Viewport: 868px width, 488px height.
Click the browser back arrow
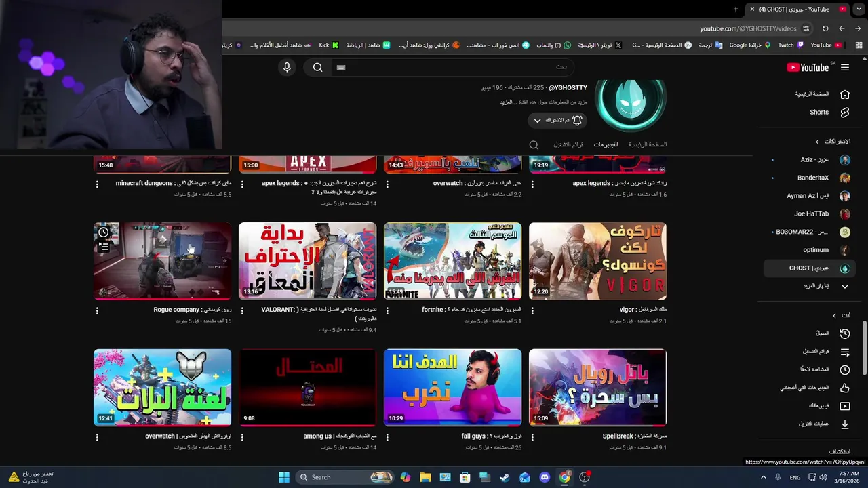pos(842,28)
